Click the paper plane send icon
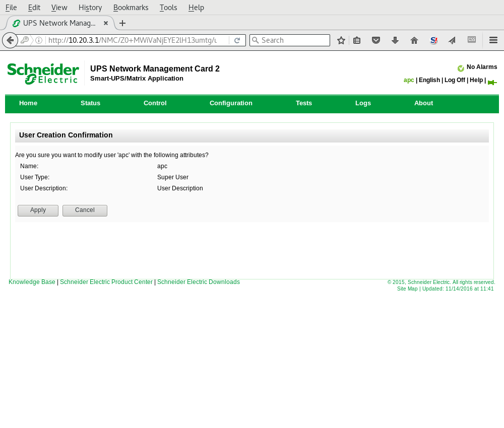The image size is (504, 428). pyautogui.click(x=452, y=40)
